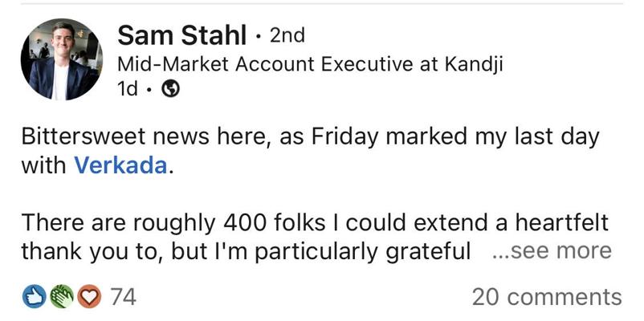
Task: Click the globe public visibility icon
Action: 169,90
